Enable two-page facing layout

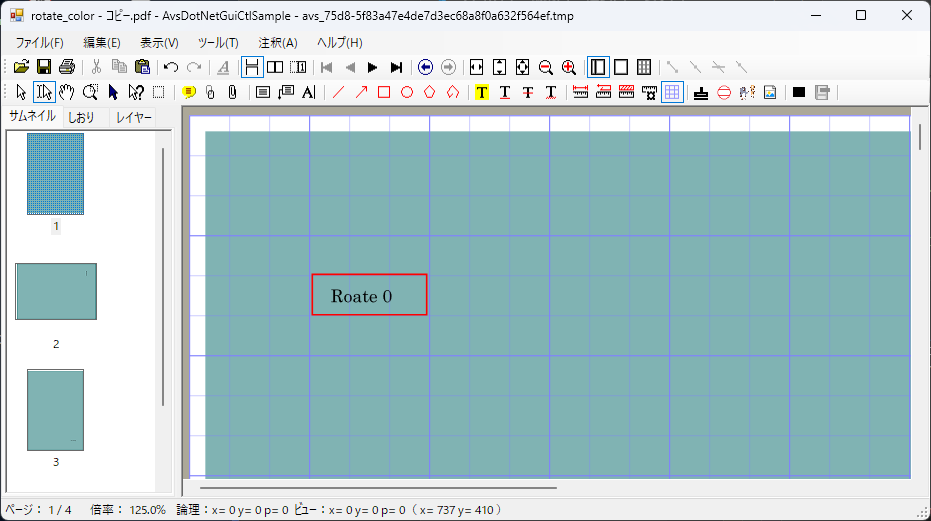tap(275, 67)
